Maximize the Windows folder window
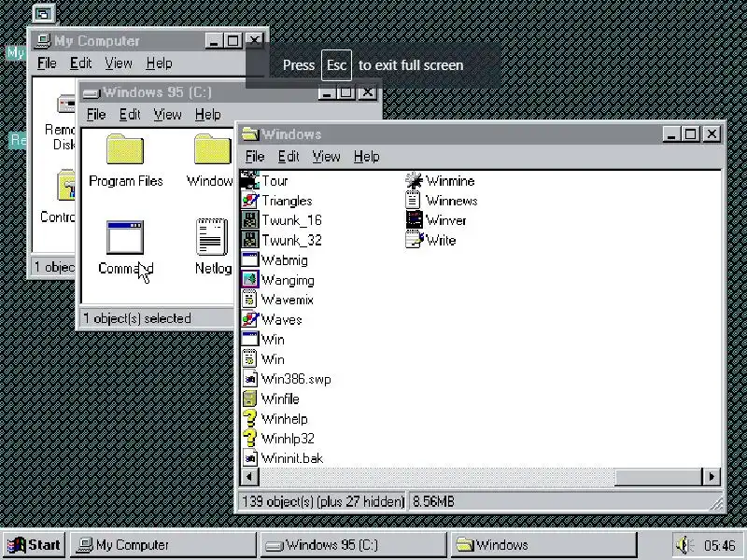 tap(691, 134)
